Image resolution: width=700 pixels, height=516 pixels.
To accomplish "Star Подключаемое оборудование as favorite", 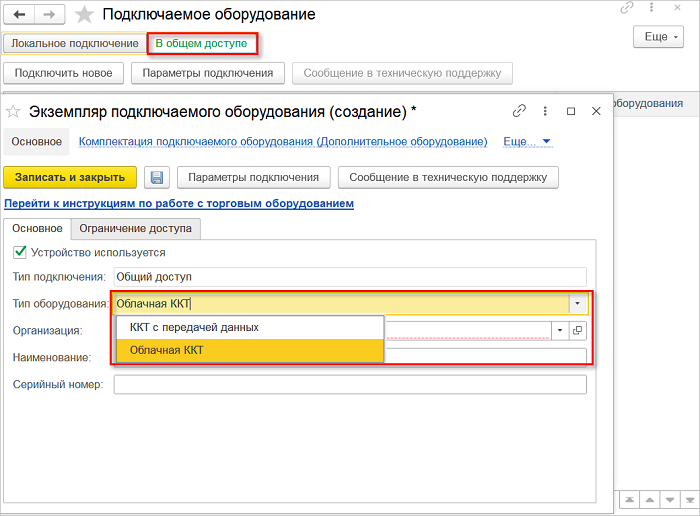I will pos(86,15).
